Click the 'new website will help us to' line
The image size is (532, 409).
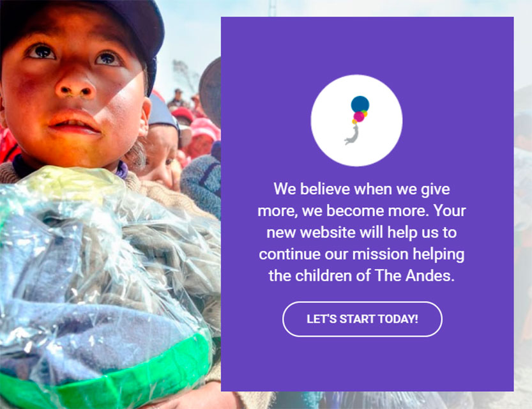coord(361,233)
